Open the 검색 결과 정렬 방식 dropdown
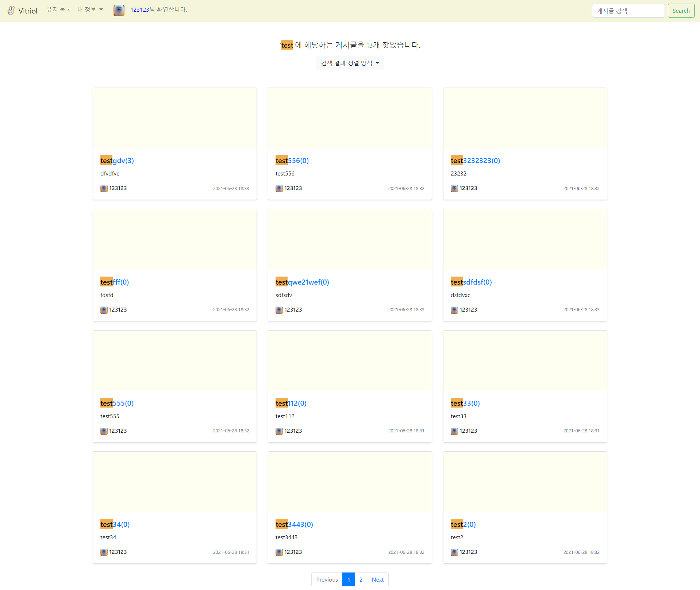 point(349,63)
